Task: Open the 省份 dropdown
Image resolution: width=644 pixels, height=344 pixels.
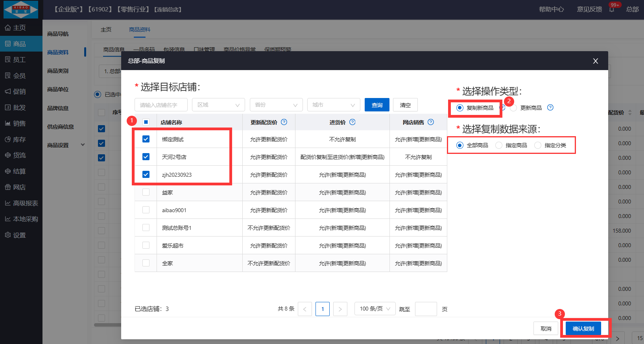Action: (276, 105)
